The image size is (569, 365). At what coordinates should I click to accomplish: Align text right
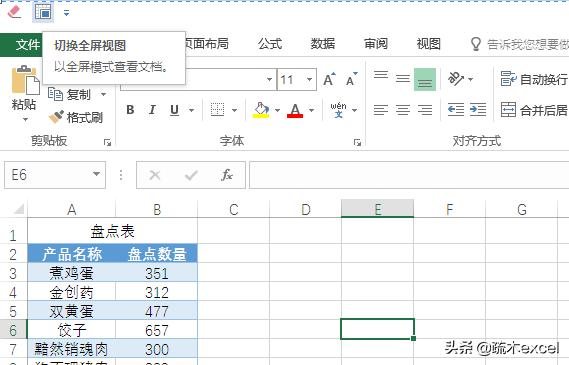(425, 110)
